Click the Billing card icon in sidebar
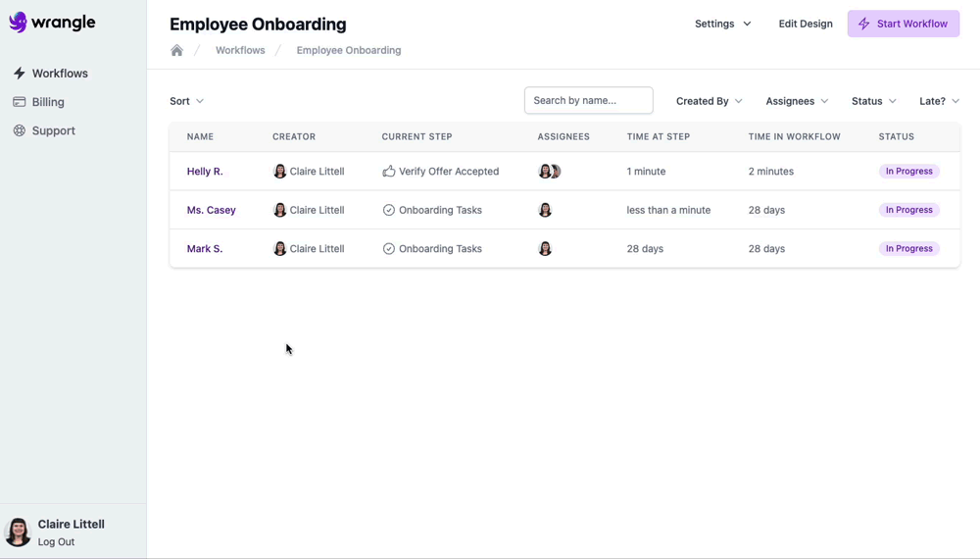980x559 pixels. coord(19,102)
